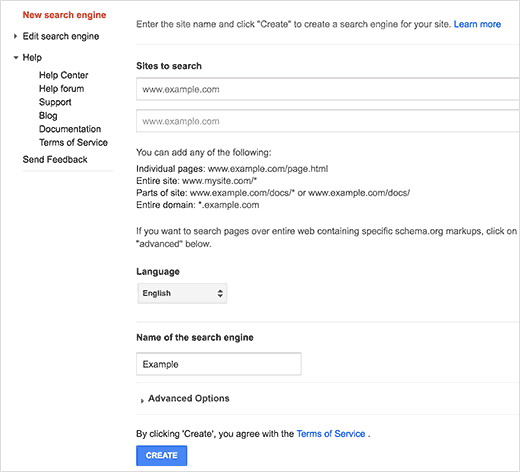Screen dimensions: 520x472
Task: Click Send Feedback
Action: (55, 159)
